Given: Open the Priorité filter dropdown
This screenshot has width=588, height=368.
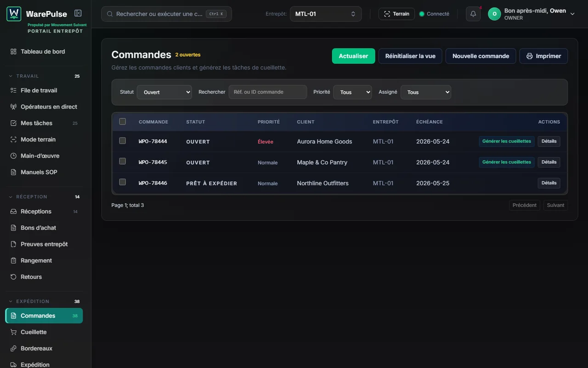Looking at the screenshot, I should coord(352,92).
